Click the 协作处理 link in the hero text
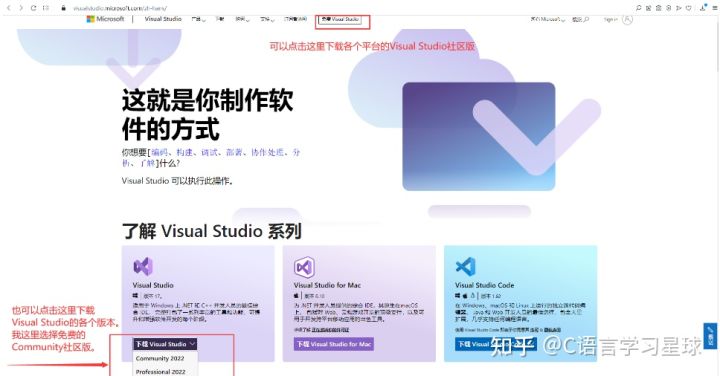 [268, 152]
